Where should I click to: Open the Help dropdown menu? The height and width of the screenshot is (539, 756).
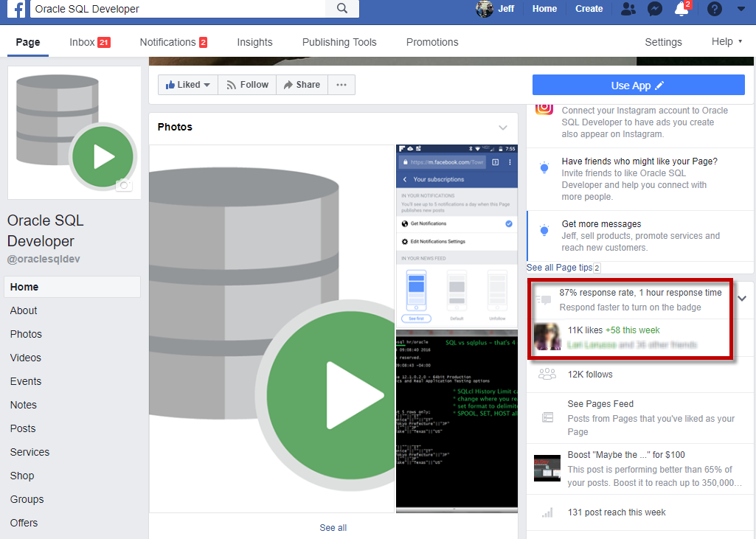(727, 42)
